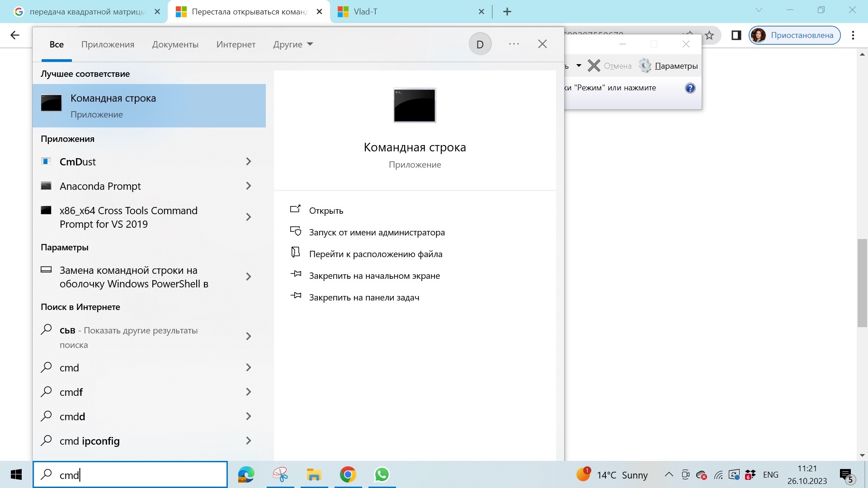
Task: Launch Snipping Tool from taskbar
Action: [280, 474]
